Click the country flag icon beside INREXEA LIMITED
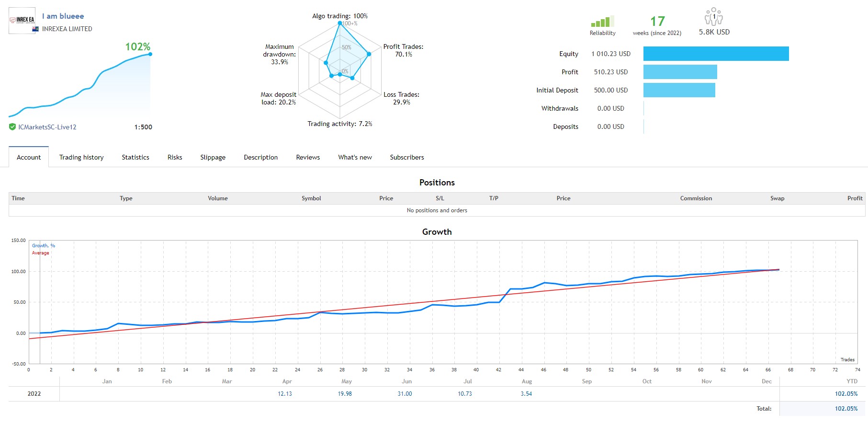The image size is (868, 425). coord(35,29)
